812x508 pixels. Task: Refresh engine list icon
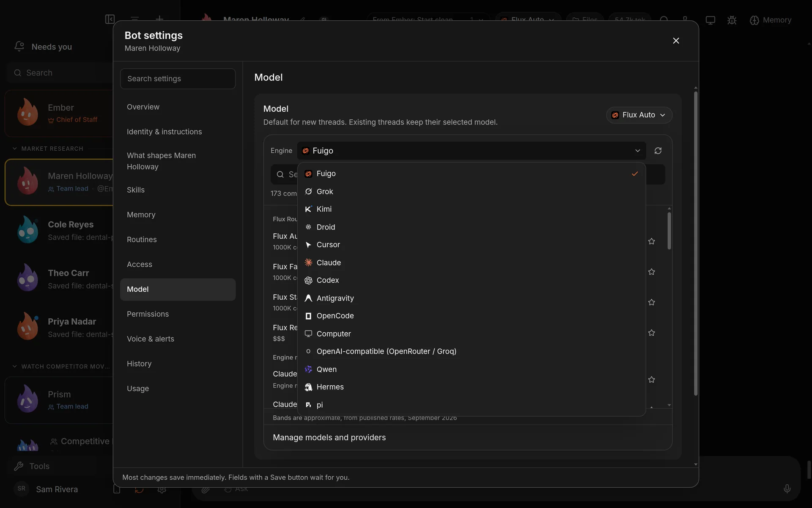[658, 151]
